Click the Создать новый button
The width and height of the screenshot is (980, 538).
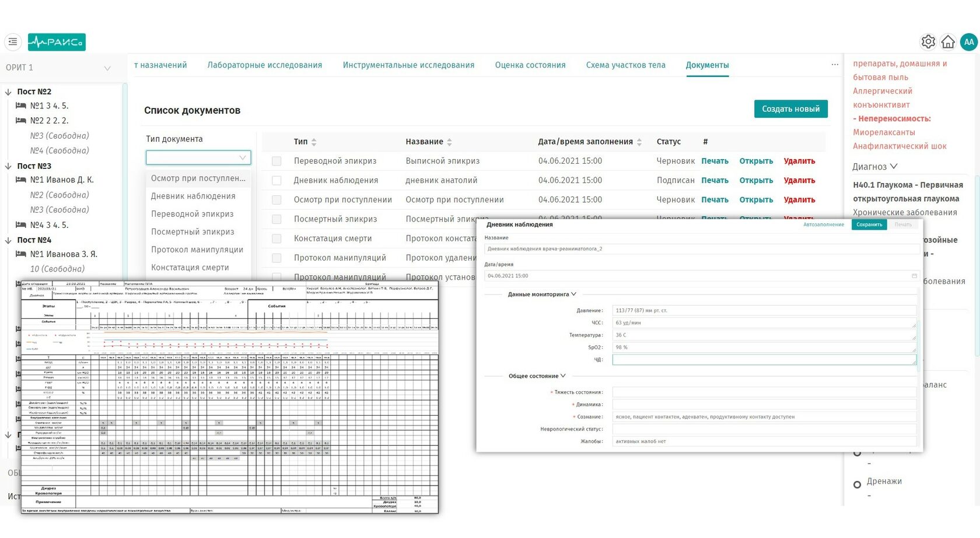[790, 109]
